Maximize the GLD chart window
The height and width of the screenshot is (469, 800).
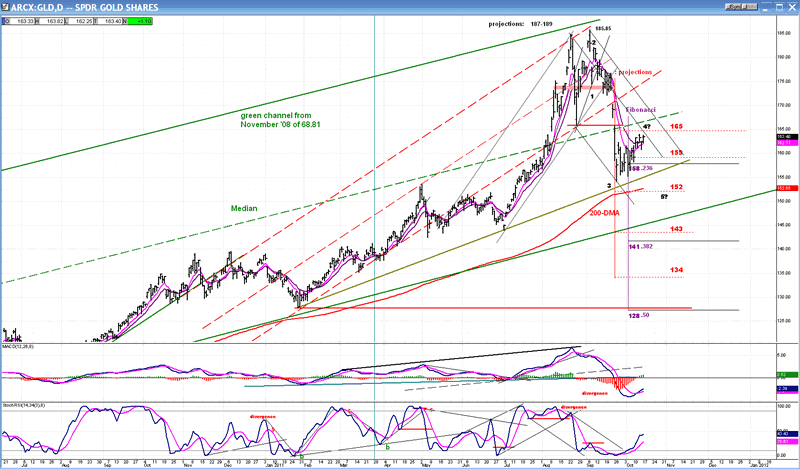pyautogui.click(x=780, y=4)
